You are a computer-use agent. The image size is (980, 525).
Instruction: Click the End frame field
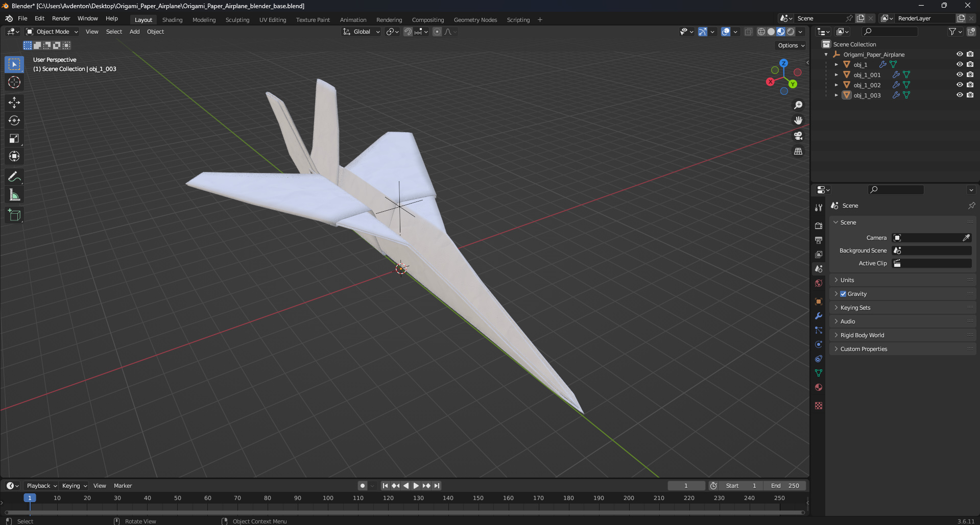(x=785, y=486)
